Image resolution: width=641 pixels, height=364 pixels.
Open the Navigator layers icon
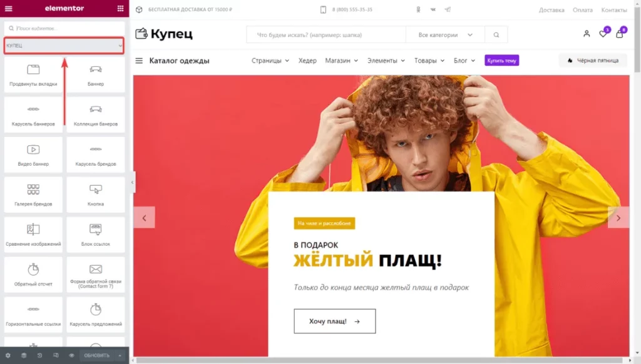[x=24, y=355]
